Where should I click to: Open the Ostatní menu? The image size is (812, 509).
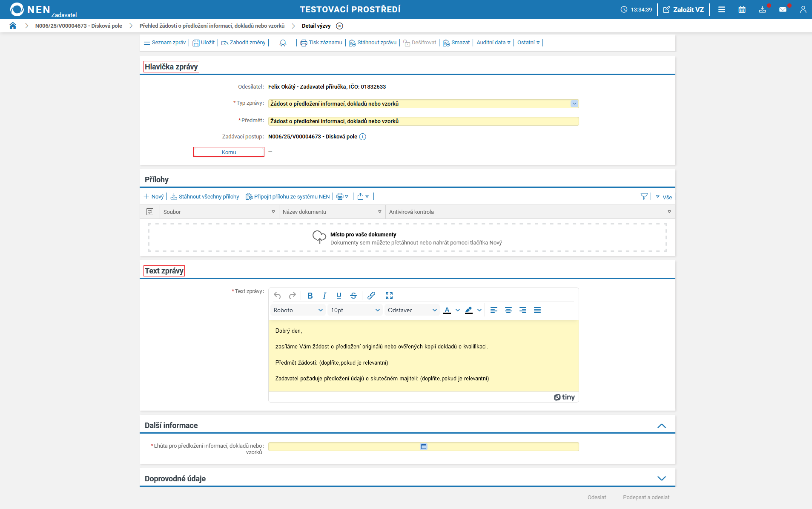[528, 43]
